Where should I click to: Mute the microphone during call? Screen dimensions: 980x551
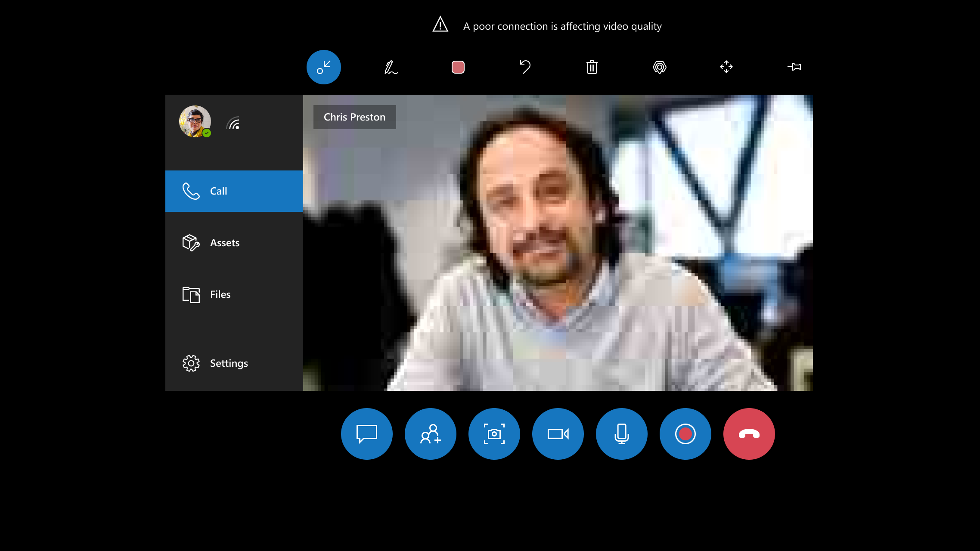pos(621,434)
